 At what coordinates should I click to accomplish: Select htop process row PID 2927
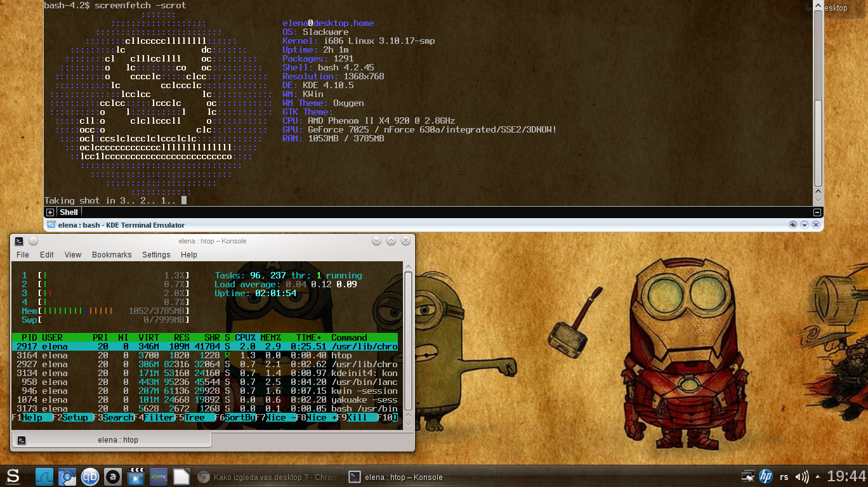pyautogui.click(x=205, y=364)
